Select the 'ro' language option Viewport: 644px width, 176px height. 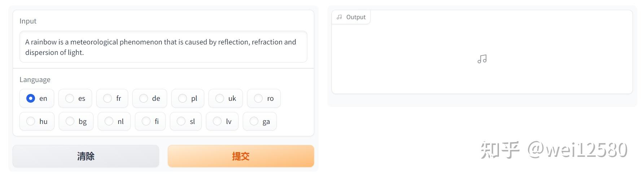258,98
